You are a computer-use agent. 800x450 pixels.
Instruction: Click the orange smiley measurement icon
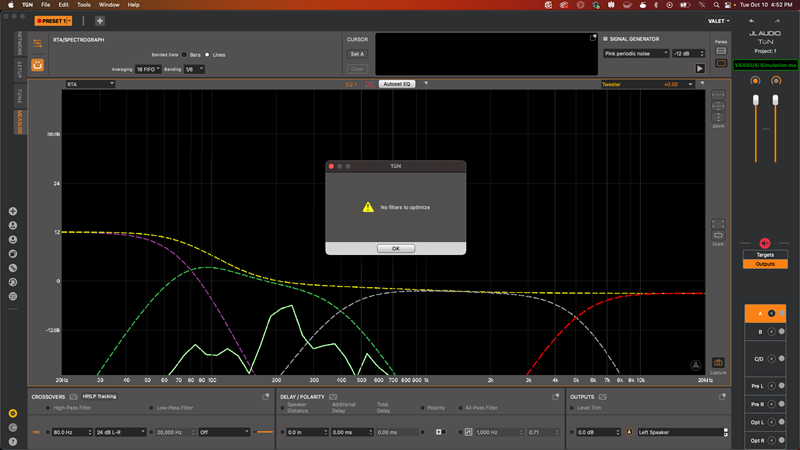click(37, 65)
